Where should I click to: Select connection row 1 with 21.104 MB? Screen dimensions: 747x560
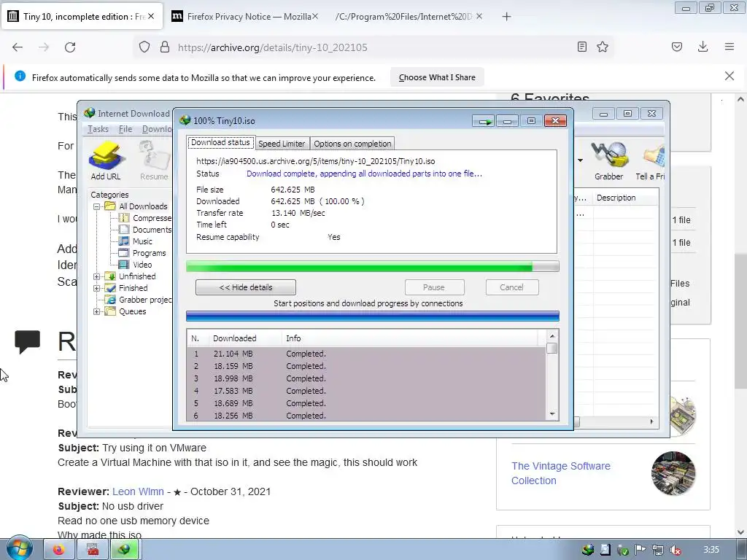click(365, 354)
